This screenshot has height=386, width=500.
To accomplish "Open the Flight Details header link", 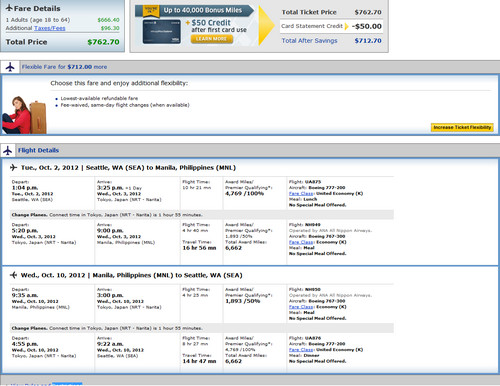I will click(38, 150).
